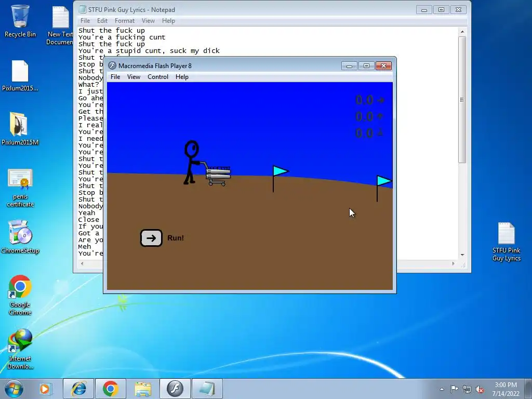Close the Macromedia Flash Player window

[384, 66]
